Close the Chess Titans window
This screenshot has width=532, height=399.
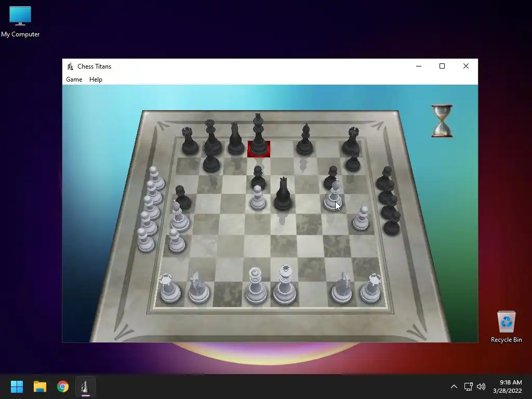point(466,66)
